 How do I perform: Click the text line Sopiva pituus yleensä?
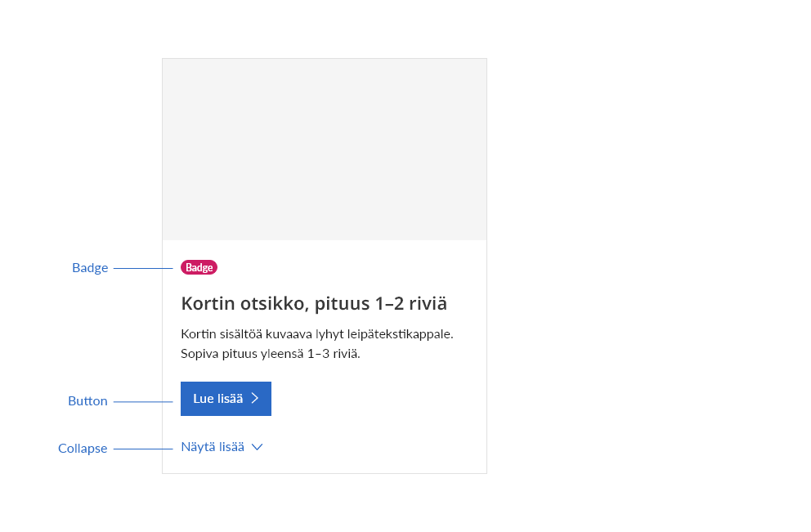coord(270,354)
